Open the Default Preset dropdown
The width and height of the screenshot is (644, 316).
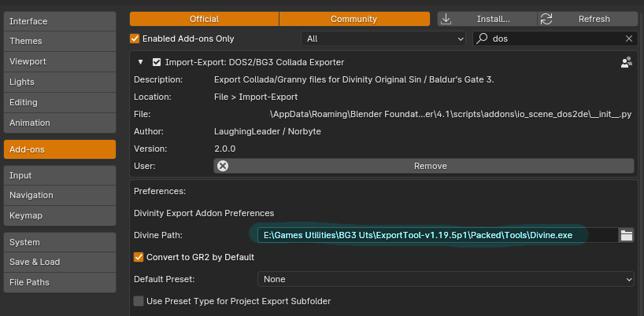pyautogui.click(x=446, y=279)
